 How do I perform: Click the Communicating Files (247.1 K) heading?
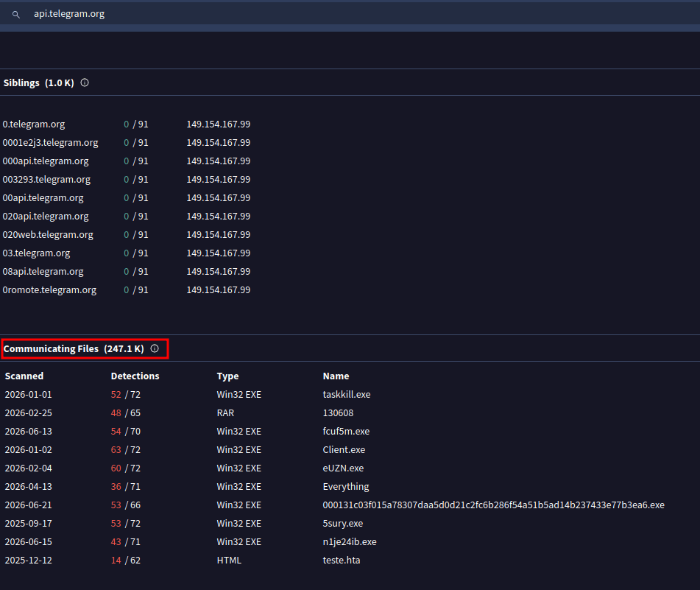(74, 348)
